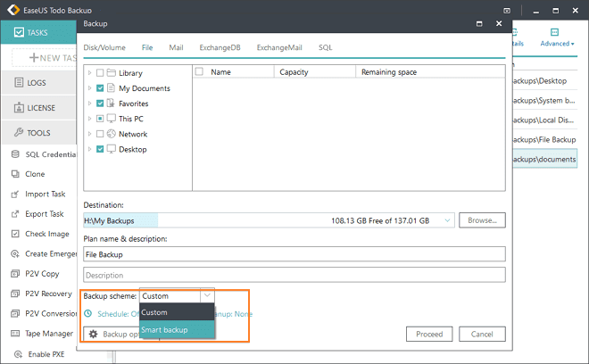Click the P2V Conversion icon
The height and width of the screenshot is (364, 589).
[15, 313]
